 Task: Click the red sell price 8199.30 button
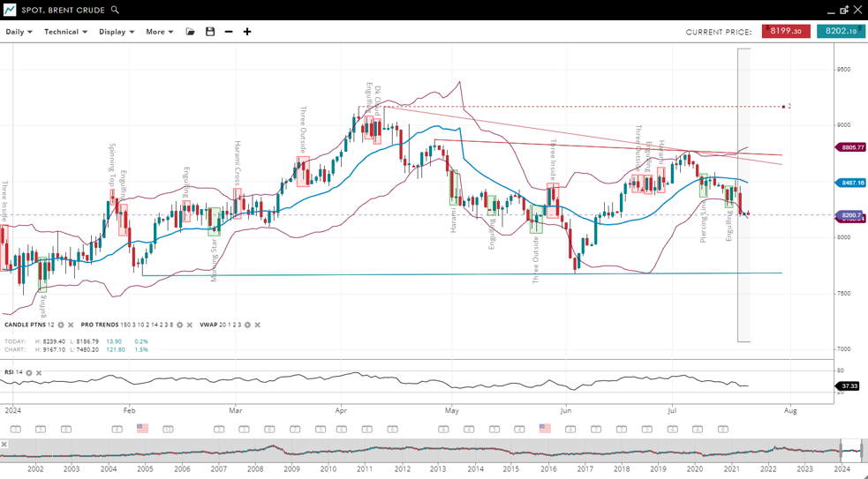tap(786, 31)
